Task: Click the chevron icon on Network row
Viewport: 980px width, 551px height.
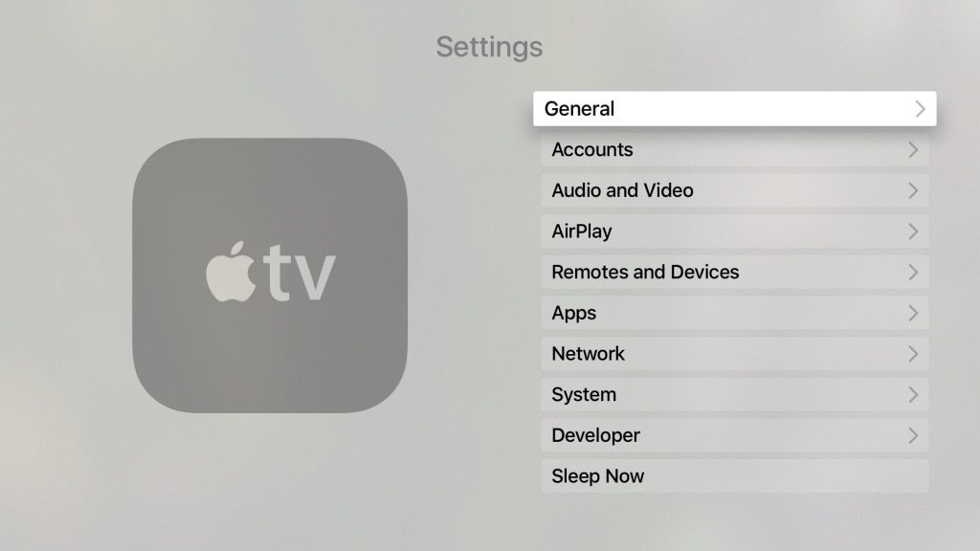Action: click(913, 354)
